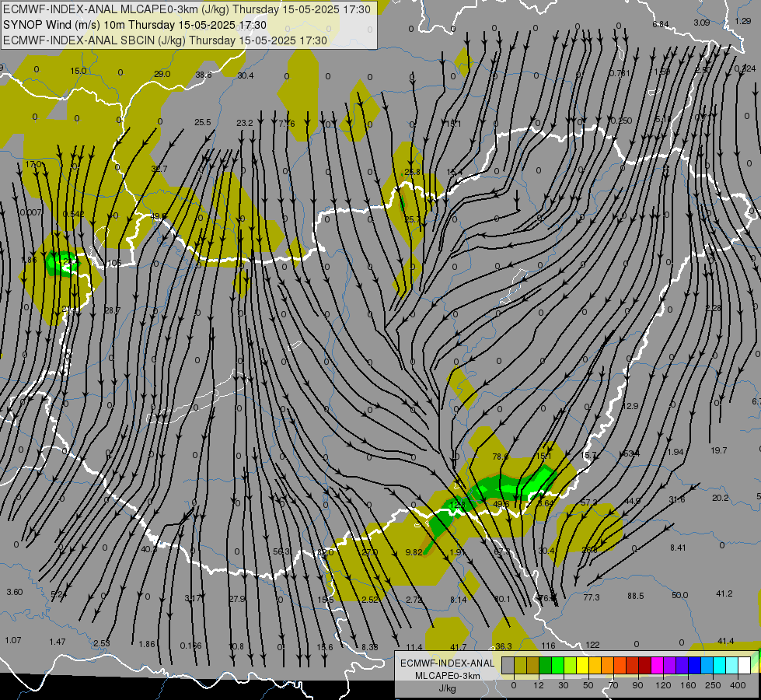Click the legend scale label 120
761x700 pixels.
click(x=663, y=685)
